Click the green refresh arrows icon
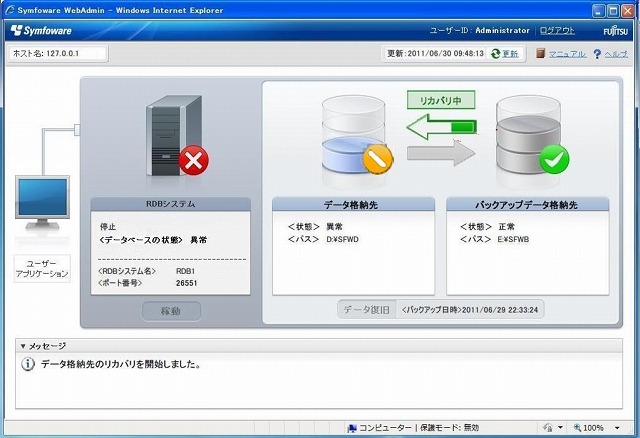The image size is (640, 438). 496,53
